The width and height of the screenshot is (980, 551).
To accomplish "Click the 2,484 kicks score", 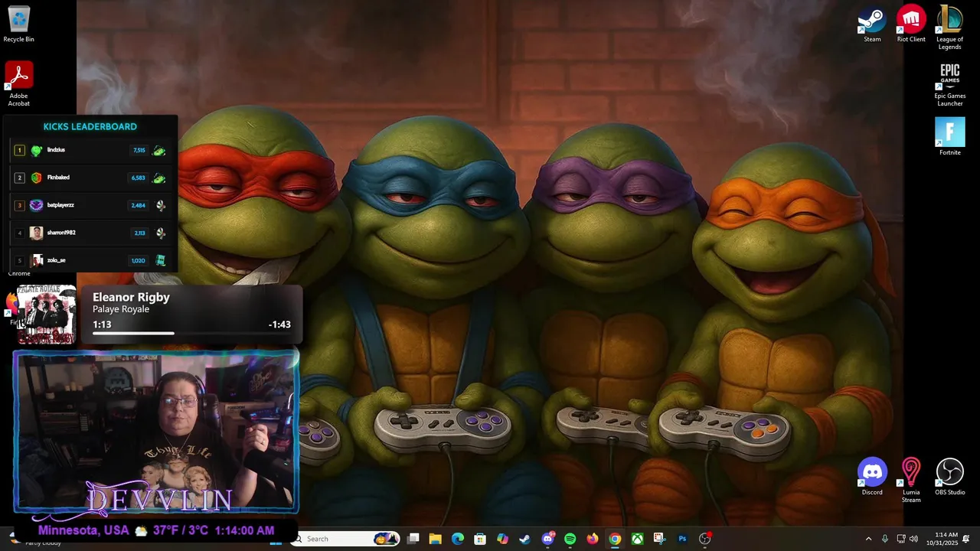I will point(138,205).
